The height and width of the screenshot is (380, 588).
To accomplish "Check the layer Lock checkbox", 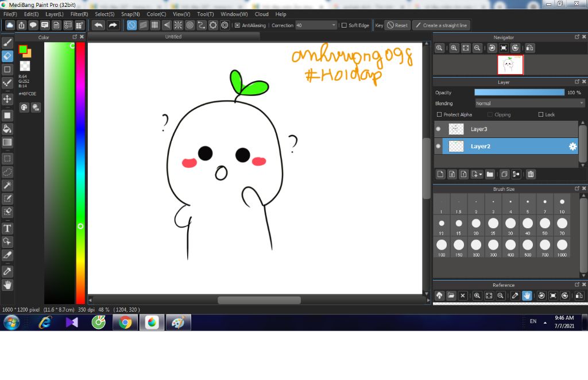I will (541, 114).
